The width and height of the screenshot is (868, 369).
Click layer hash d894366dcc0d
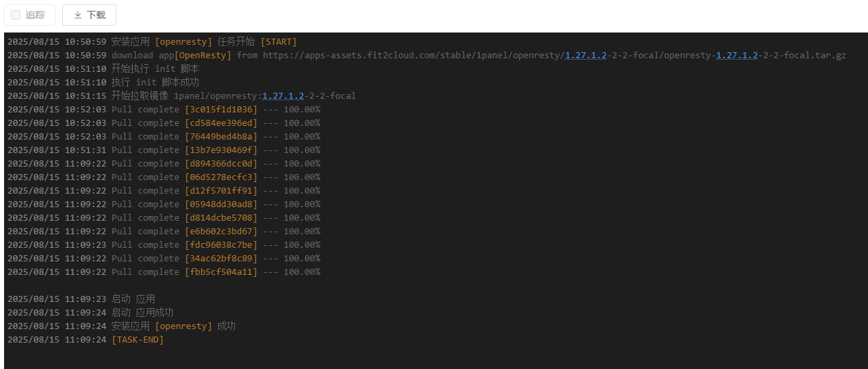click(x=221, y=164)
